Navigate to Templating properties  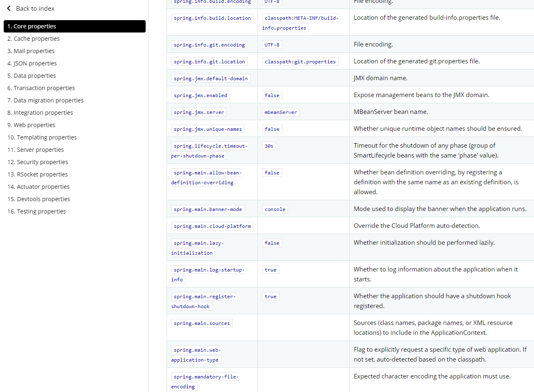pyautogui.click(x=42, y=137)
